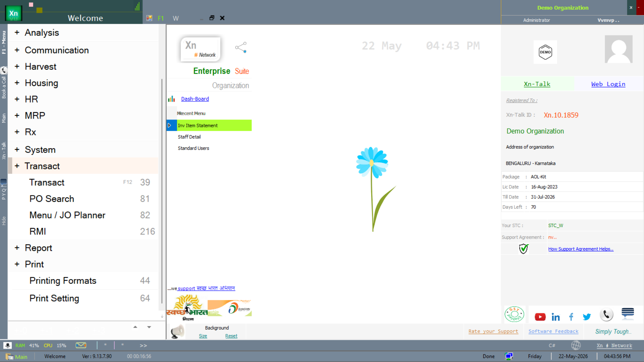Click the menu panel down arrow
This screenshot has height=362, width=644.
click(x=149, y=327)
